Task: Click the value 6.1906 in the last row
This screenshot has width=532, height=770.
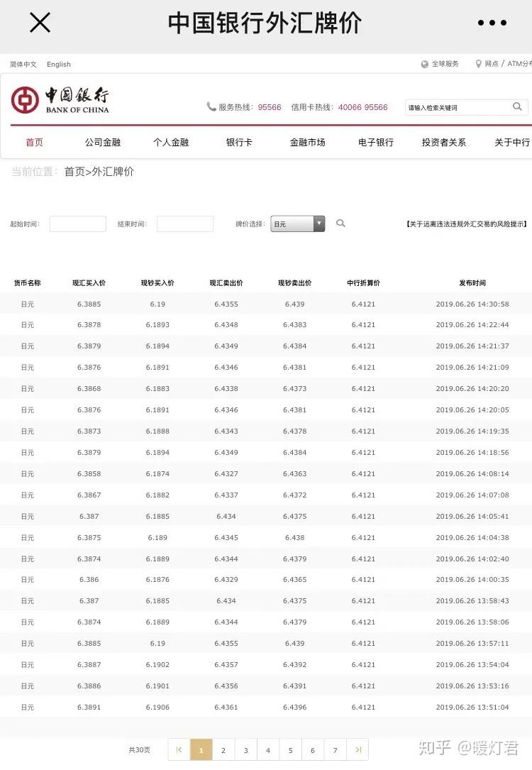Action: [x=157, y=707]
